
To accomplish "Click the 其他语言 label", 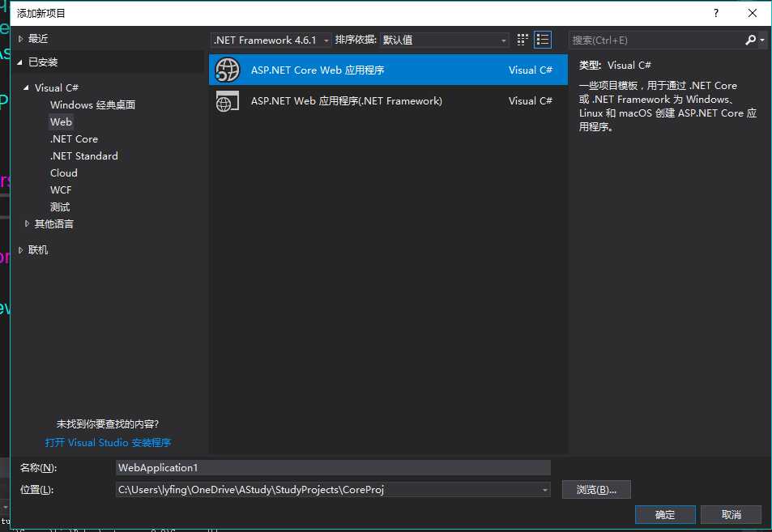I will click(x=54, y=224).
